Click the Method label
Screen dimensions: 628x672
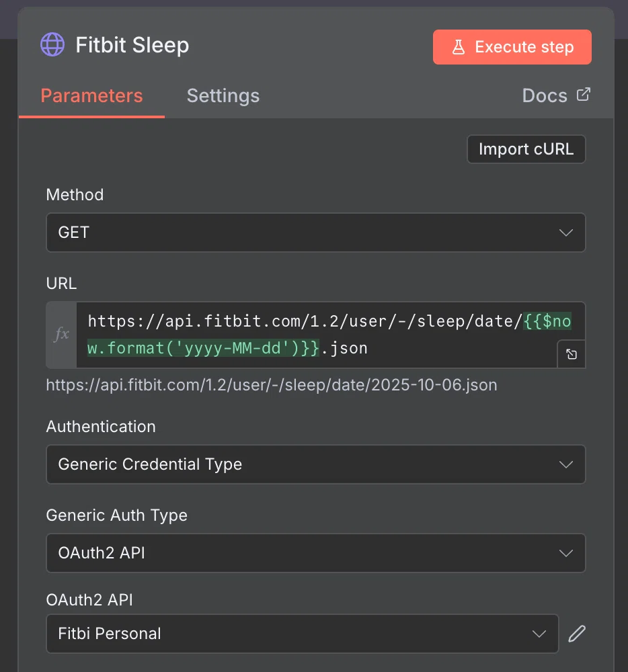75,195
